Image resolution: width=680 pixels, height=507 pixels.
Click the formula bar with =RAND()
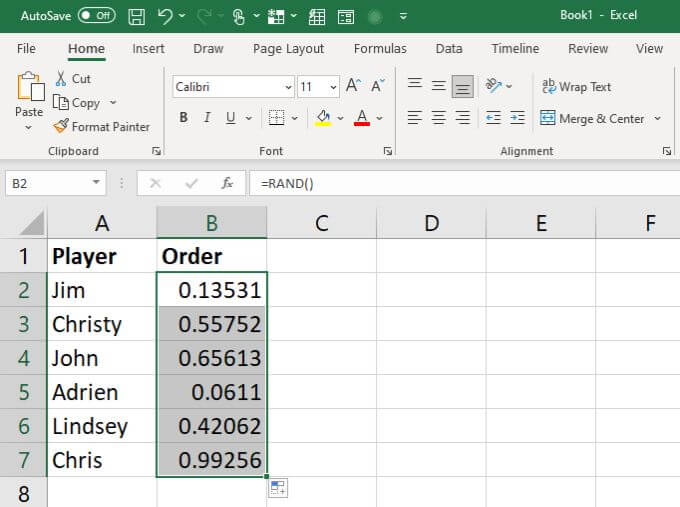tap(464, 183)
